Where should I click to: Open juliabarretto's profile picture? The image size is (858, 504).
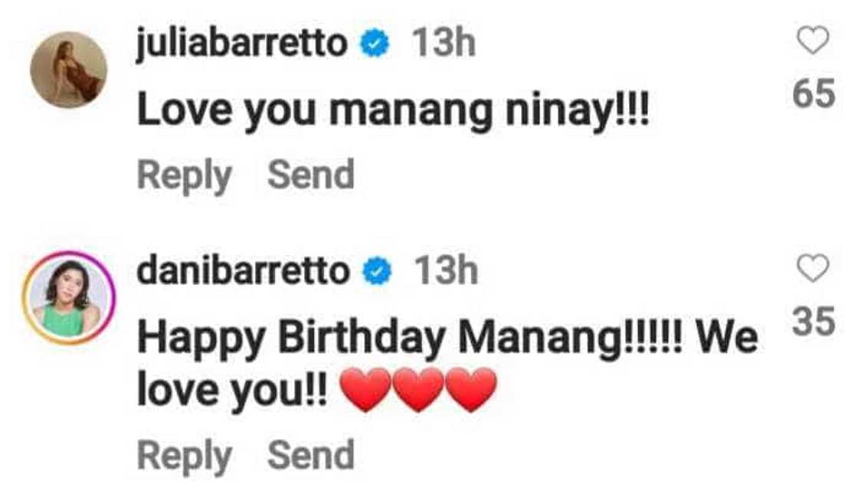pyautogui.click(x=68, y=70)
